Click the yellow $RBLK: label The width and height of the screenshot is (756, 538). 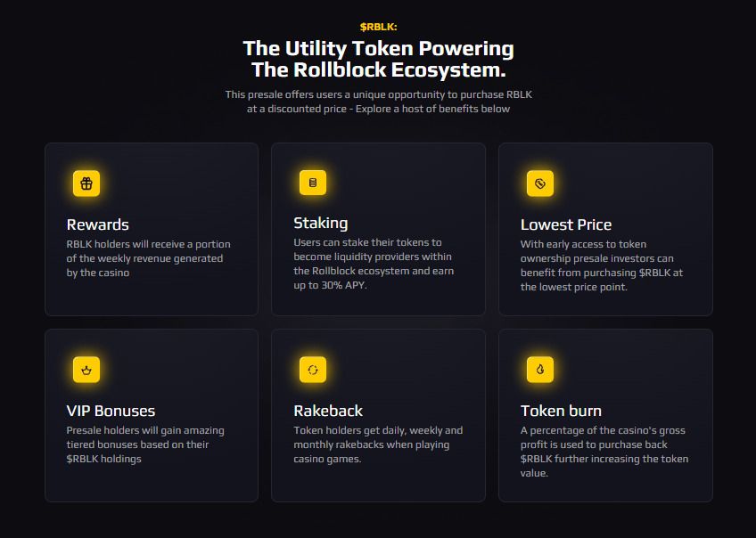tap(379, 27)
